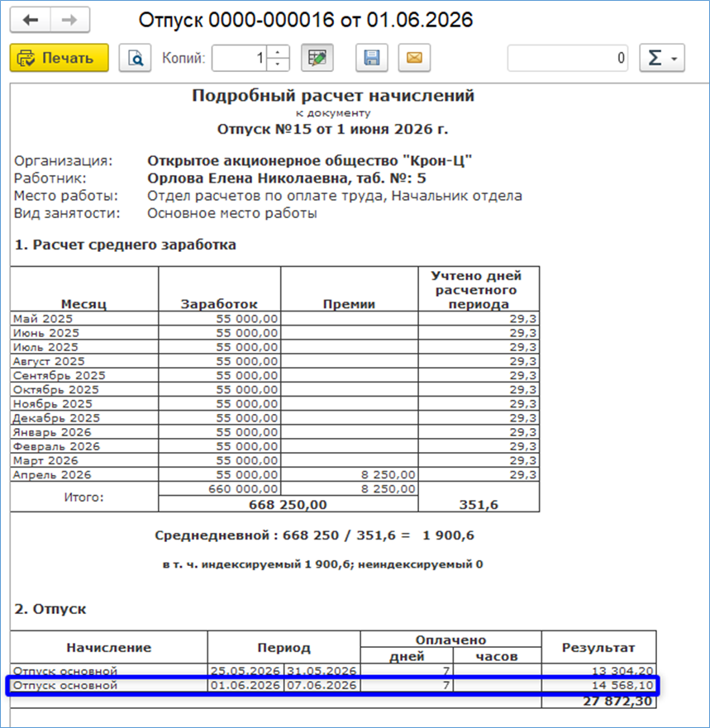This screenshot has width=710, height=728.
Task: Click the Результат column header
Action: pyautogui.click(x=598, y=647)
